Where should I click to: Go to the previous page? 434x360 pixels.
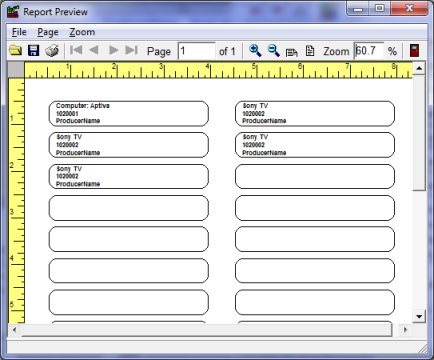pos(94,50)
